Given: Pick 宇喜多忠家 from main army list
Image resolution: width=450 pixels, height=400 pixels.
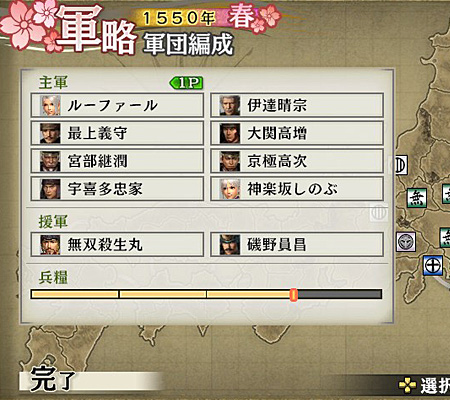Looking at the screenshot, I should click(x=117, y=189).
